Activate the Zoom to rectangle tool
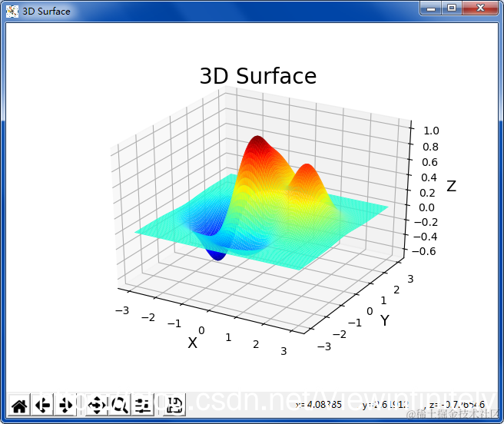504x424 pixels. 120,405
